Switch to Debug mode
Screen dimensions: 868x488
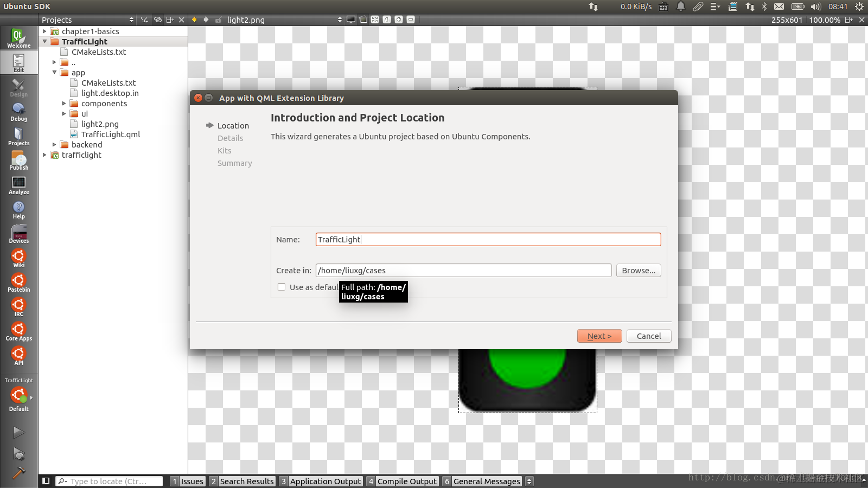click(18, 112)
